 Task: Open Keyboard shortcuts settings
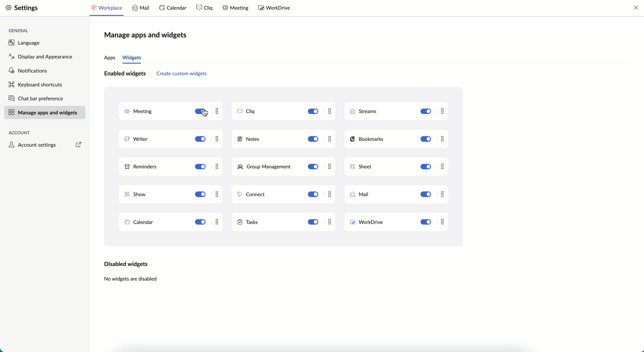tap(40, 84)
